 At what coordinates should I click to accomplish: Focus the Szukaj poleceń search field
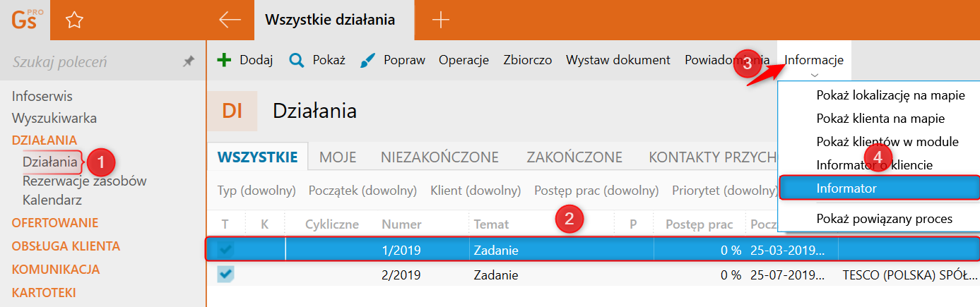pos(92,62)
